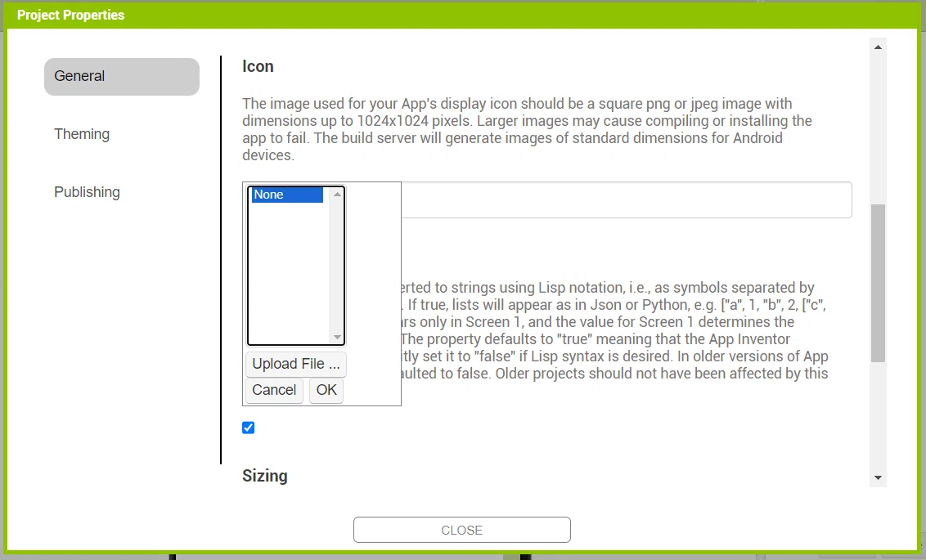Viewport: 926px width, 560px height.
Task: Click the dialog scrollbar down arrow
Action: point(879,478)
